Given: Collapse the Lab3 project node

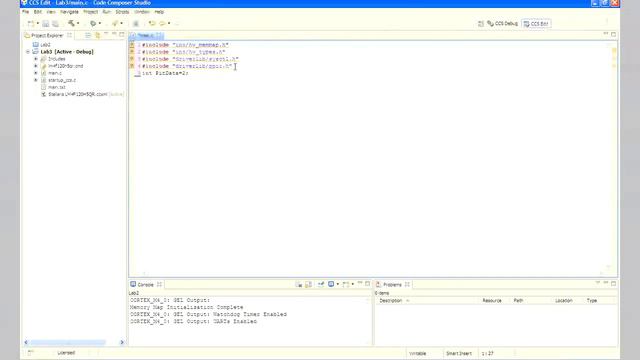Looking at the screenshot, I should pos(28,52).
